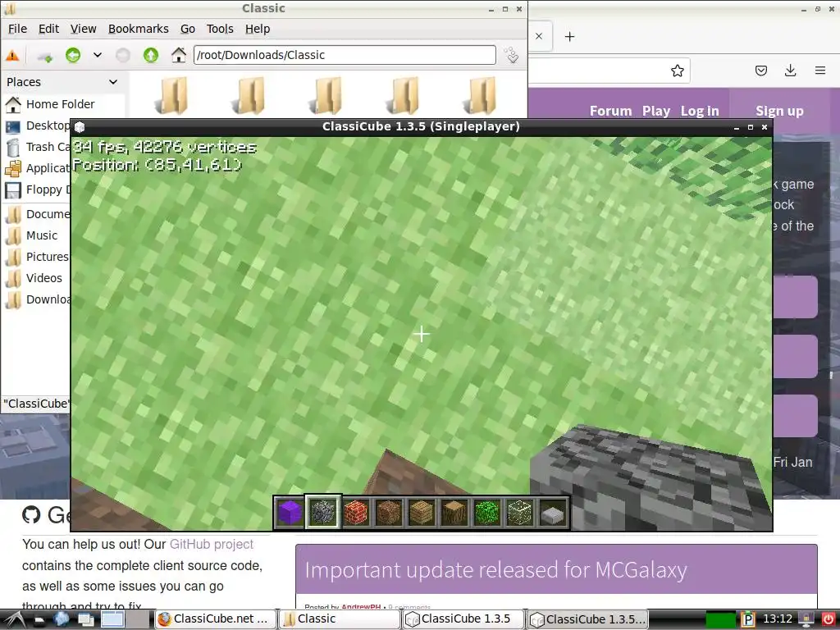The width and height of the screenshot is (840, 630).
Task: Open the Downloads bookmark
Action: tap(38, 300)
